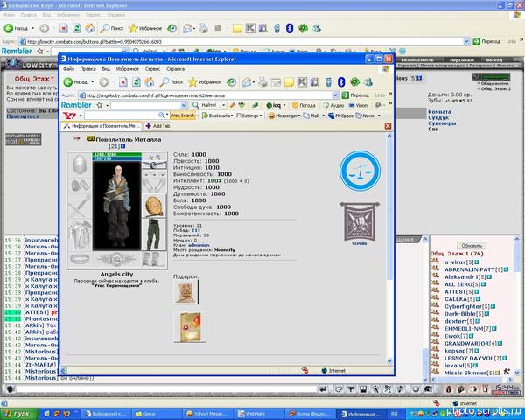Image resolution: width=525 pixels, height=420 pixels.
Task: Open the Файл menu in the popup
Action: coord(68,69)
